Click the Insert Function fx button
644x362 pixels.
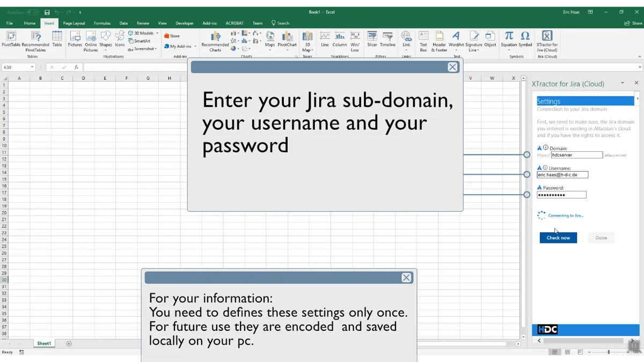76,67
